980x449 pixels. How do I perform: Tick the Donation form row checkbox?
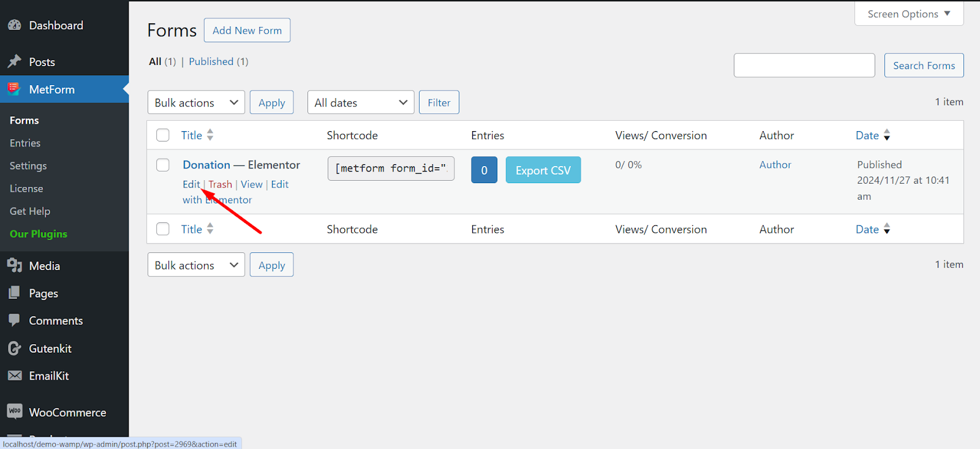click(163, 165)
